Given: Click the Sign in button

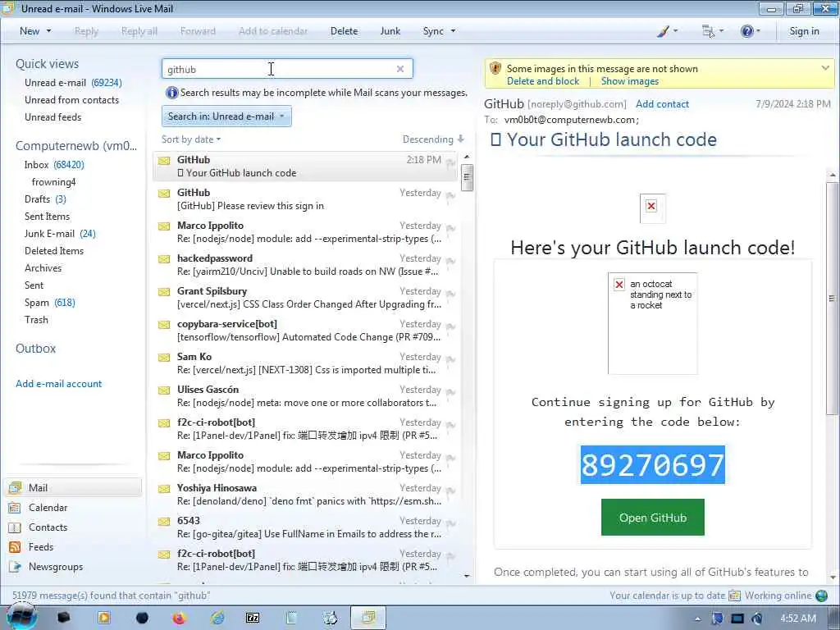Looking at the screenshot, I should pos(804,31).
